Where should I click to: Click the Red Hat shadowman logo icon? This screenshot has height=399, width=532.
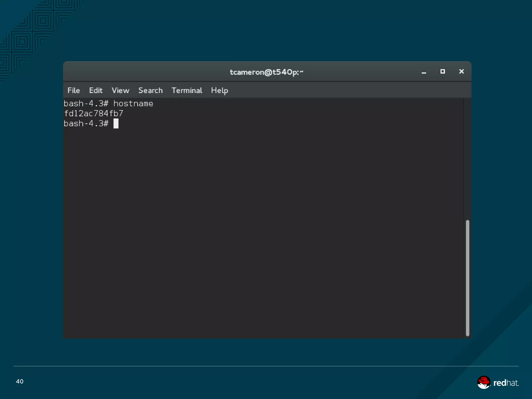[483, 382]
